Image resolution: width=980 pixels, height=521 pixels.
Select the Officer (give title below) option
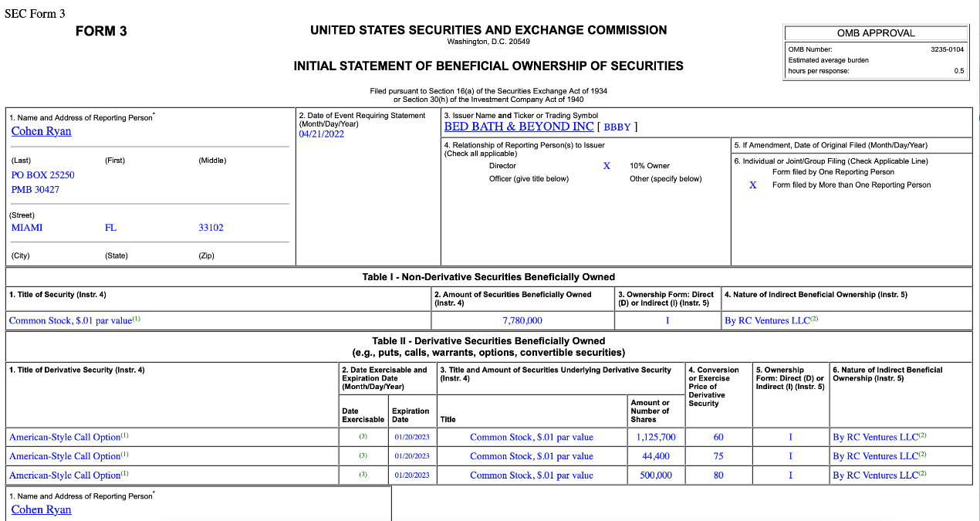(529, 179)
